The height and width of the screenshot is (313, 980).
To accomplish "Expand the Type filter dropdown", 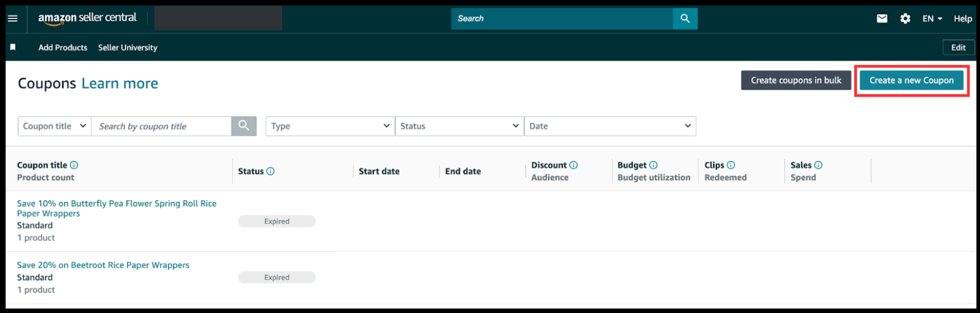I will click(x=330, y=126).
